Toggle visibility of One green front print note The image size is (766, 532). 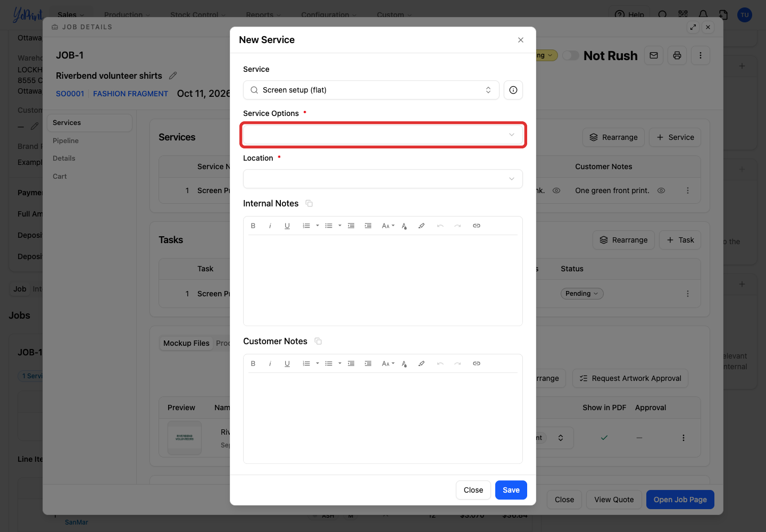(661, 190)
